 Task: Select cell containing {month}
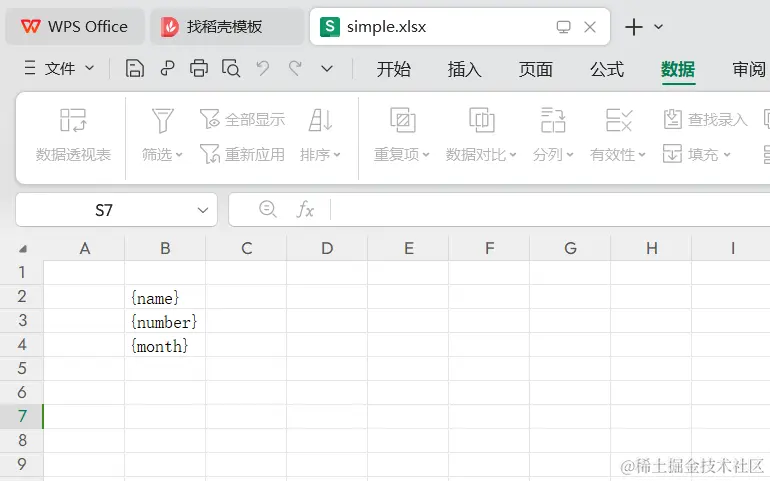[165, 345]
